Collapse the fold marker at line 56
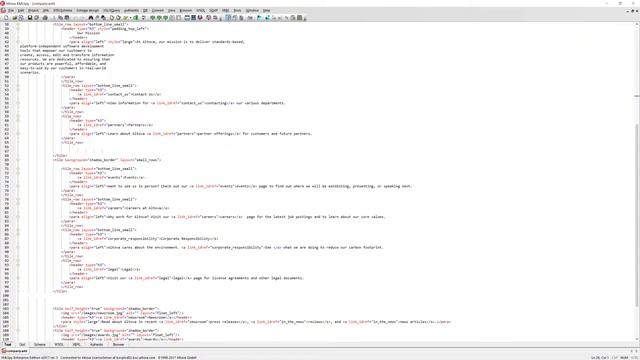The height and width of the screenshot is (360, 640). point(18,103)
